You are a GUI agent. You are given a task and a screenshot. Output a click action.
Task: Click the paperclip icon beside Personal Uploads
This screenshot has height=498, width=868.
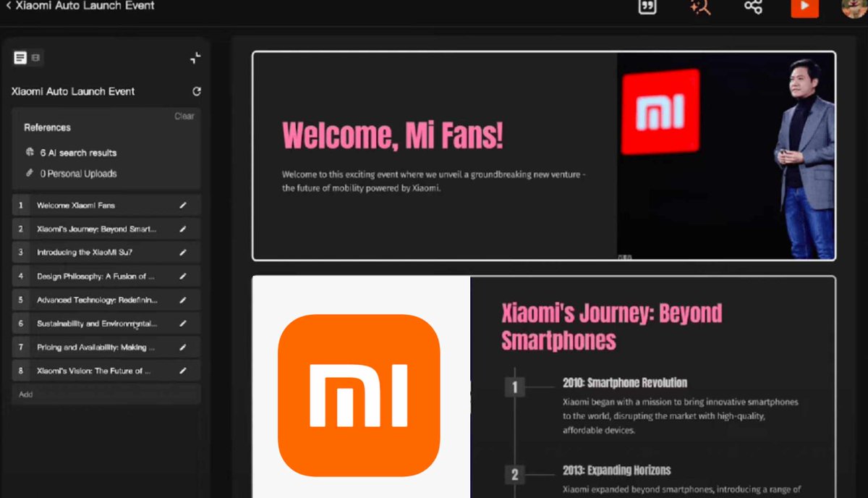tap(30, 173)
